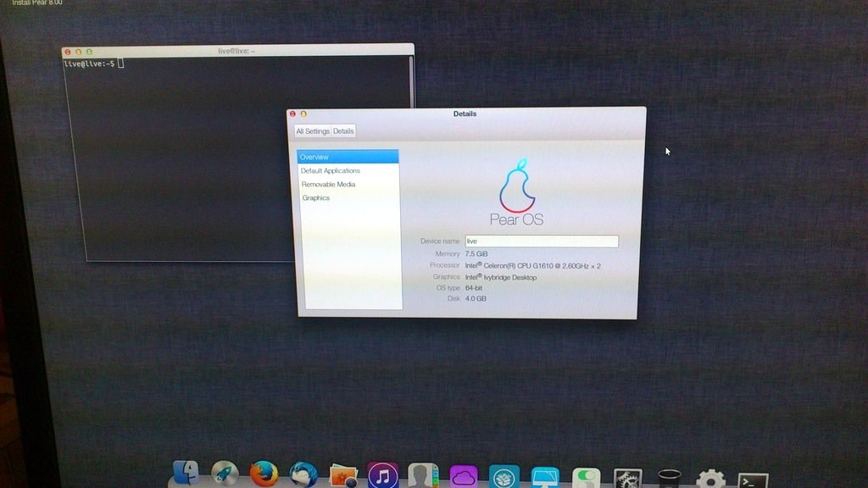Open the purple cloud icon in the dock
The width and height of the screenshot is (868, 488).
pos(464,476)
